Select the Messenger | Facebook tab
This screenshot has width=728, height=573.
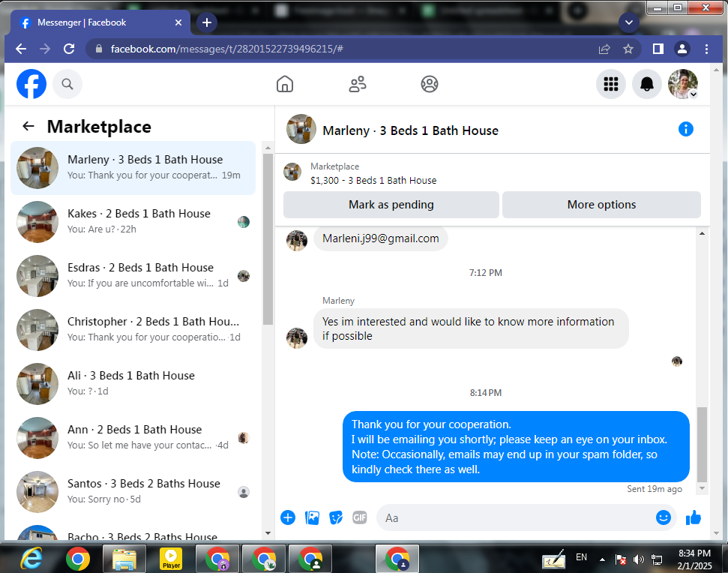coord(100,22)
